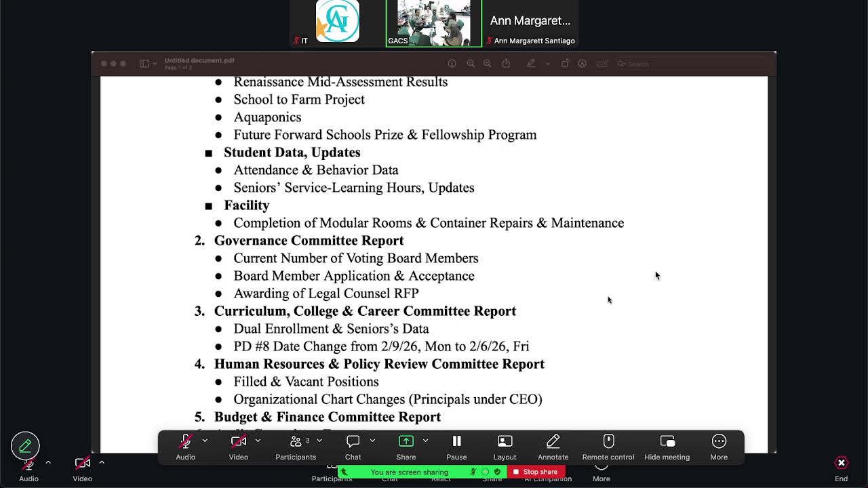Image resolution: width=868 pixels, height=488 pixels.
Task: Open More options in floating share toolbar
Action: pos(719,447)
